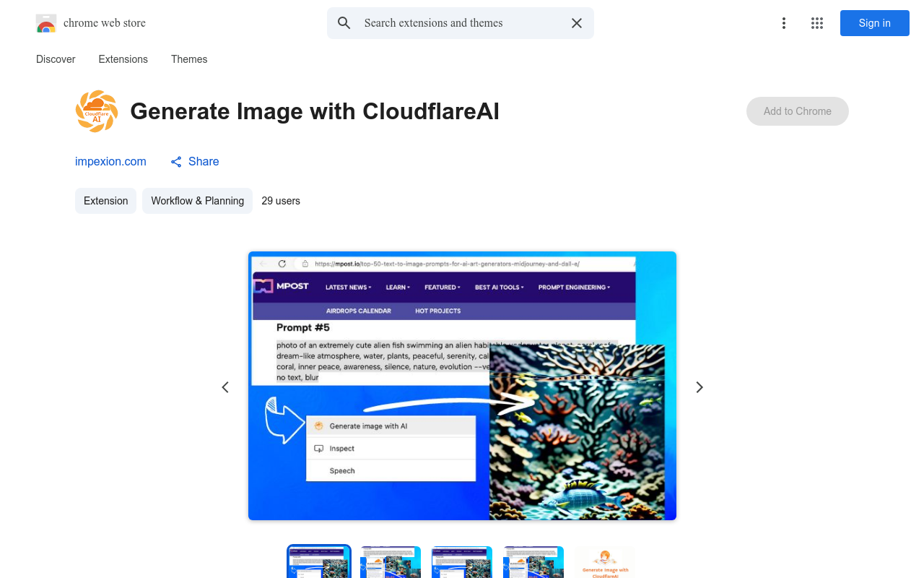924x578 pixels.
Task: Focus the Search extensions and themes field
Action: click(x=461, y=23)
